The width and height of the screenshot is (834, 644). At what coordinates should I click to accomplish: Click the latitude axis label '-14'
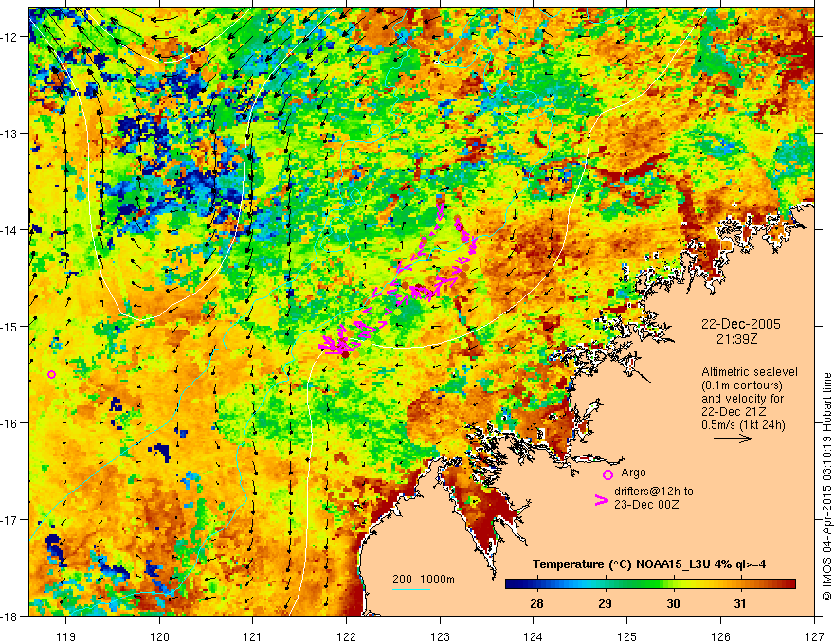click(x=10, y=230)
